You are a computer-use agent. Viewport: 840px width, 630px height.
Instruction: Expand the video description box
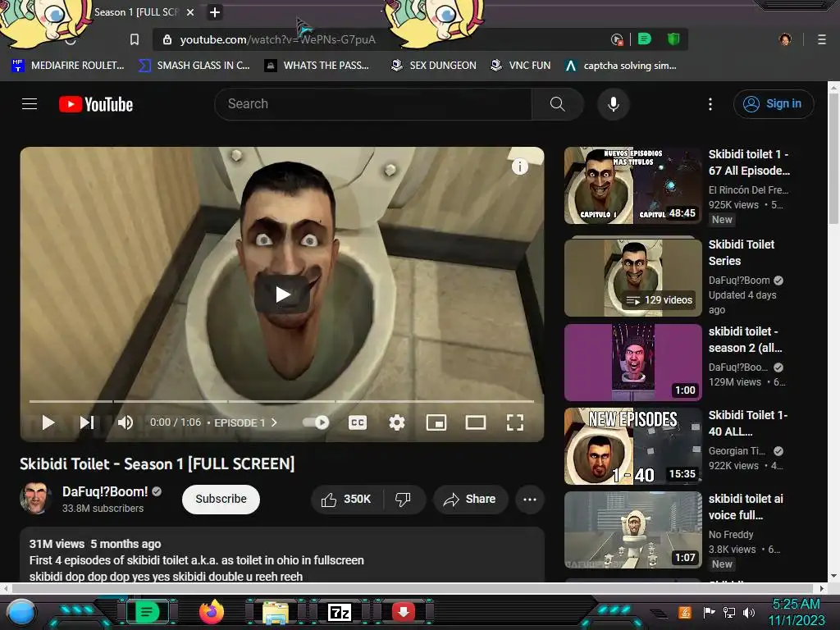click(282, 555)
